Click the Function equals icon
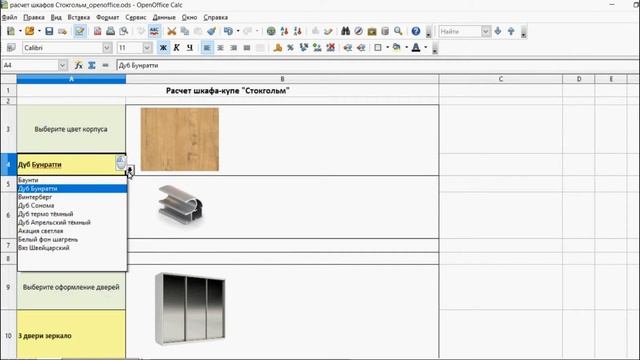640x360 pixels. [105, 65]
